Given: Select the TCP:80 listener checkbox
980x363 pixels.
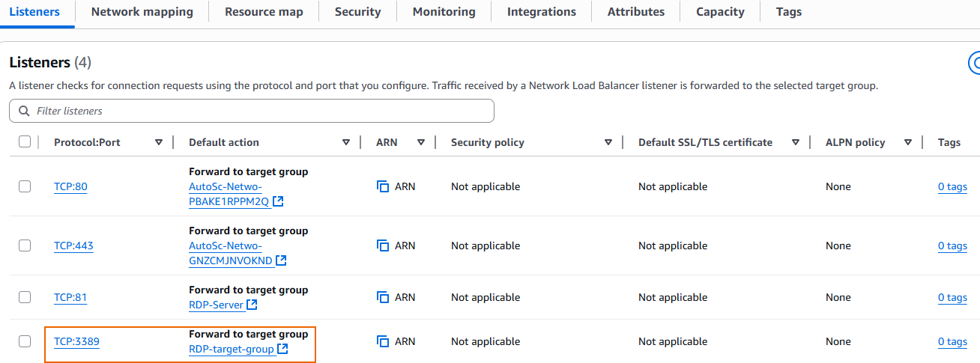Looking at the screenshot, I should 25,186.
